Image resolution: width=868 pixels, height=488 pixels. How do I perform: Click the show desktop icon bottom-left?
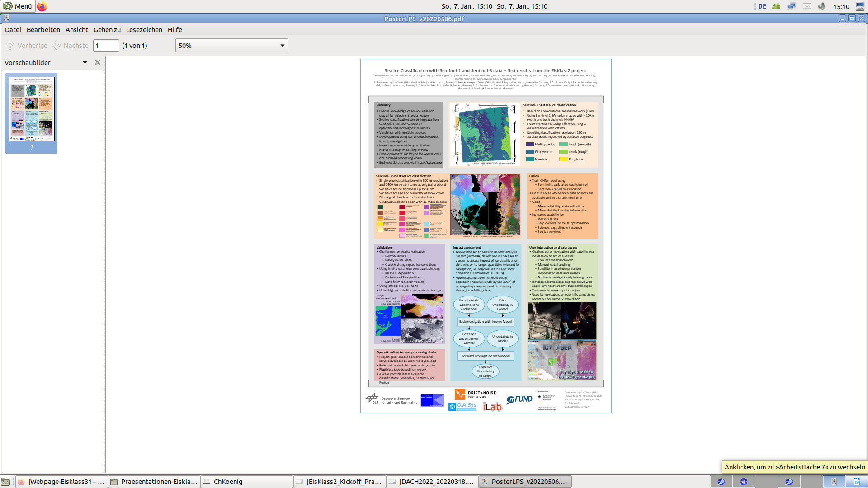pyautogui.click(x=5, y=482)
